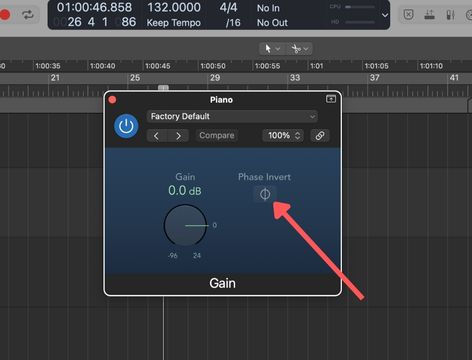Image resolution: width=472 pixels, height=360 pixels.
Task: Click the faders icon in the control bar
Action: [450, 15]
